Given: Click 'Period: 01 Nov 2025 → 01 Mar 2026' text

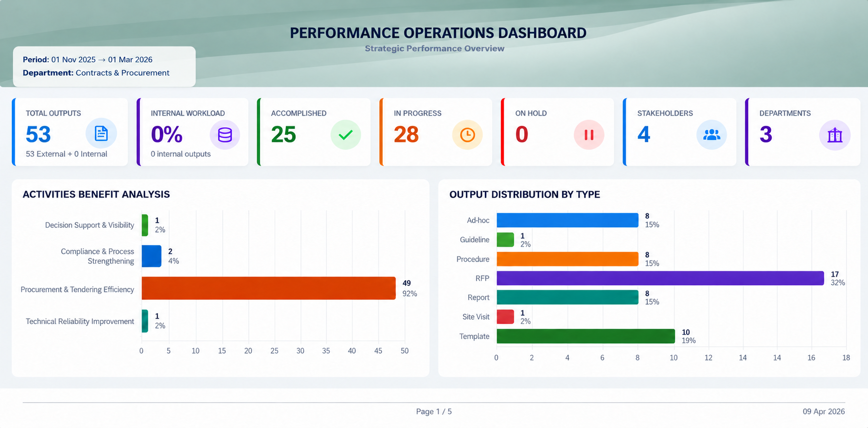Looking at the screenshot, I should coord(88,60).
